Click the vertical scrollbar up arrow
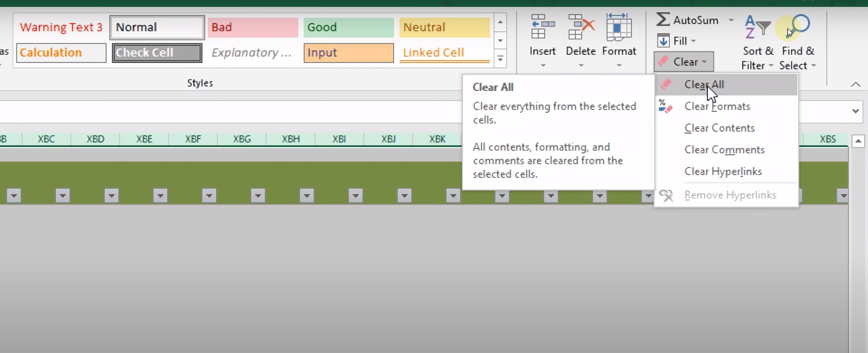Image resolution: width=868 pixels, height=353 pixels. [x=858, y=141]
